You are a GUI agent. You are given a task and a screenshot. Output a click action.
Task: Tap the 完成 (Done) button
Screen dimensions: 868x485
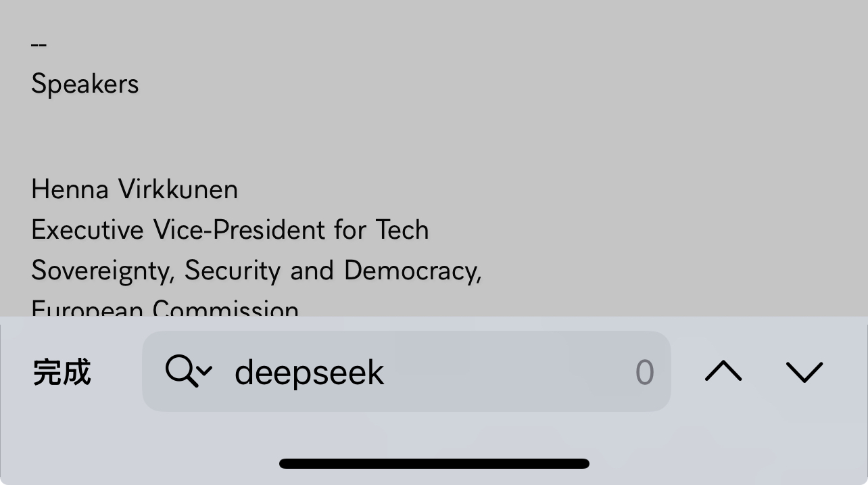coord(62,372)
